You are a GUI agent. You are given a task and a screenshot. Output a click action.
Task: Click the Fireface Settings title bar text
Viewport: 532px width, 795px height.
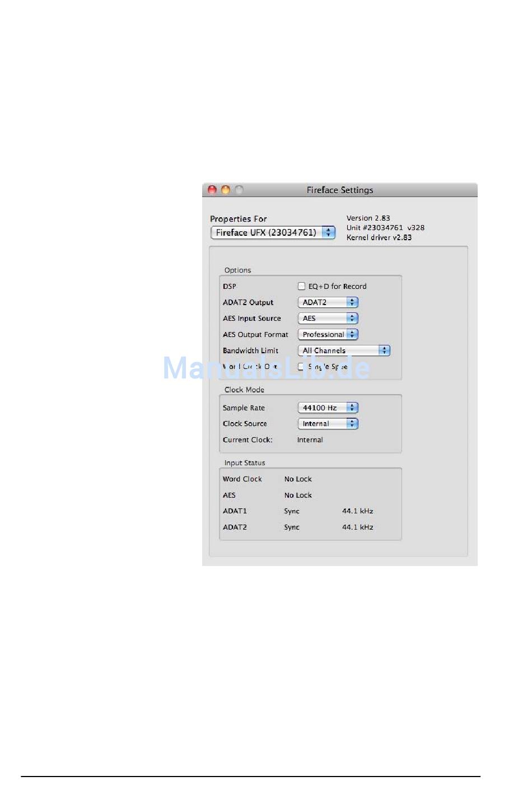pos(340,190)
